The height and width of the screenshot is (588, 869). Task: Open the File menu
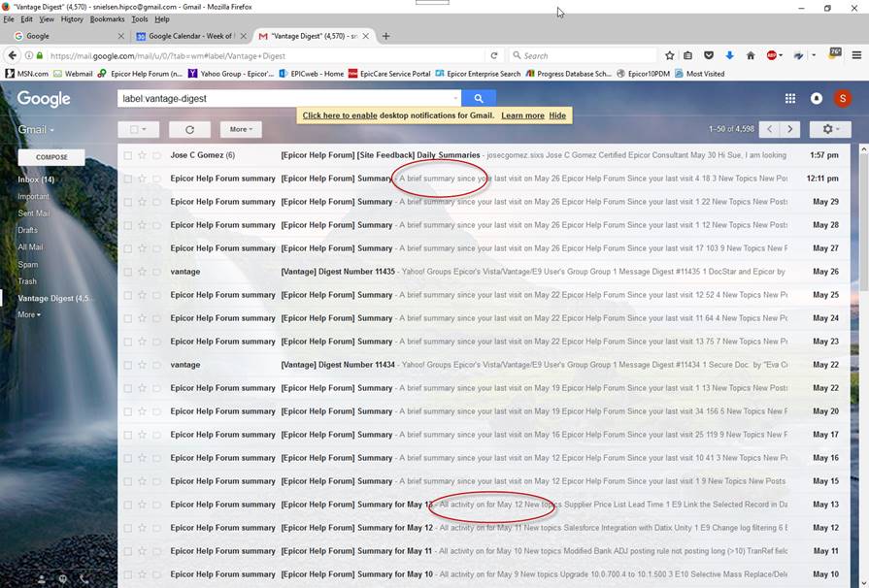[x=9, y=18]
